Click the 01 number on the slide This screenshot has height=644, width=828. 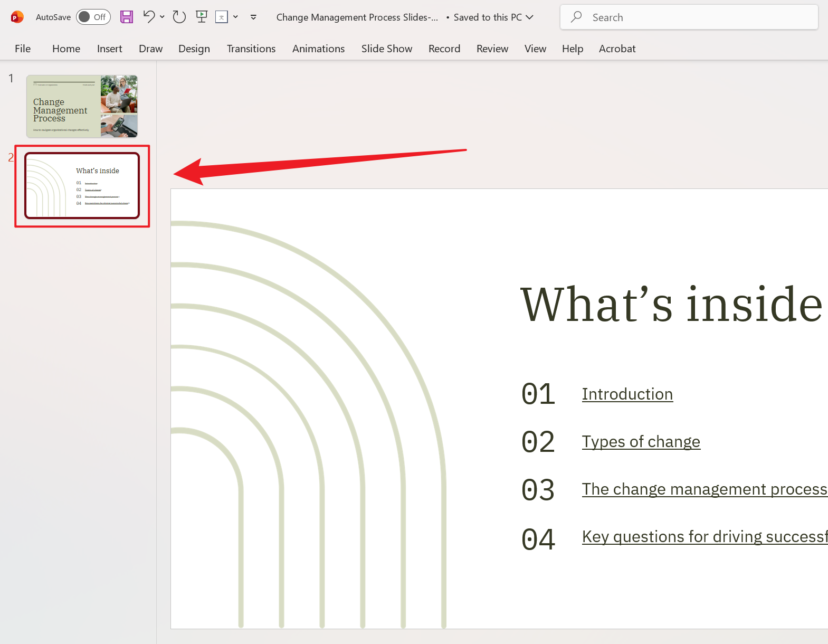pos(538,394)
